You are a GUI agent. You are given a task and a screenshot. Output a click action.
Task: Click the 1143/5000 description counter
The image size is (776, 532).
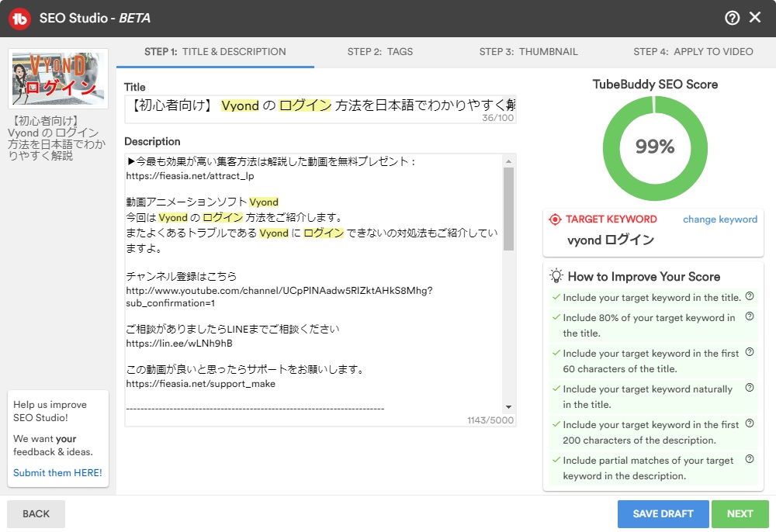[490, 420]
